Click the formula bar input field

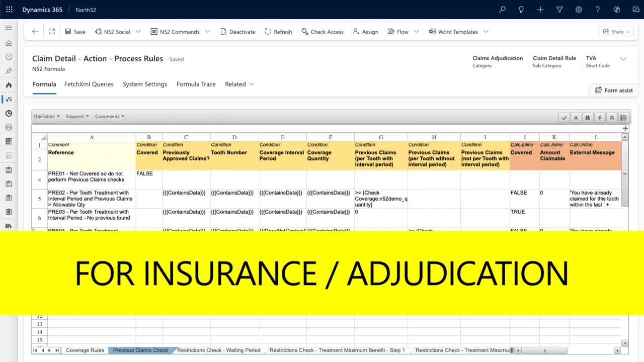pos(327,129)
